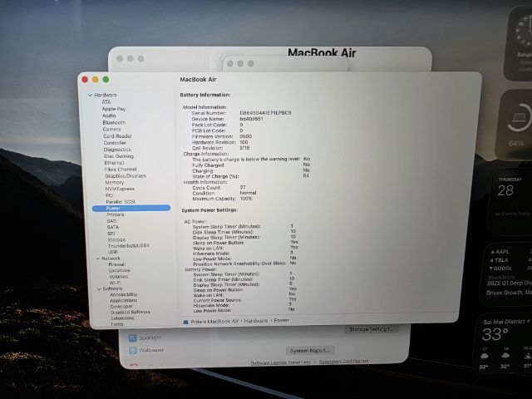Select Disabled Software entry
The image size is (532, 399).
pyautogui.click(x=131, y=313)
